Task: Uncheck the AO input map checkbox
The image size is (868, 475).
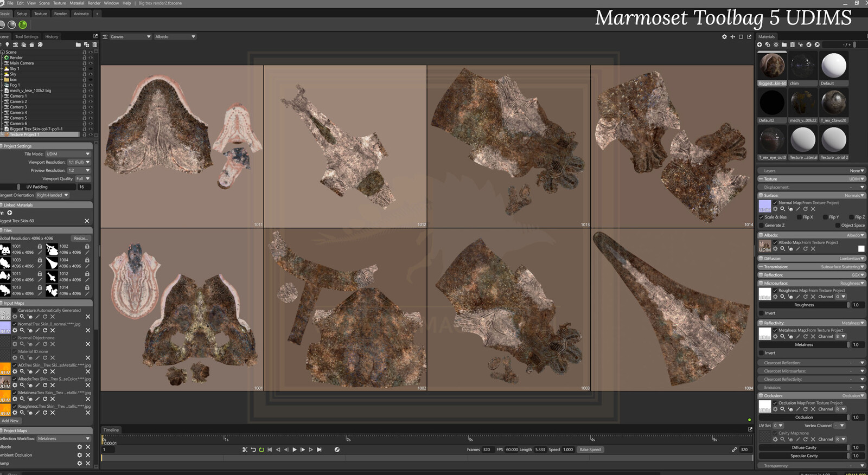Action: [15, 365]
